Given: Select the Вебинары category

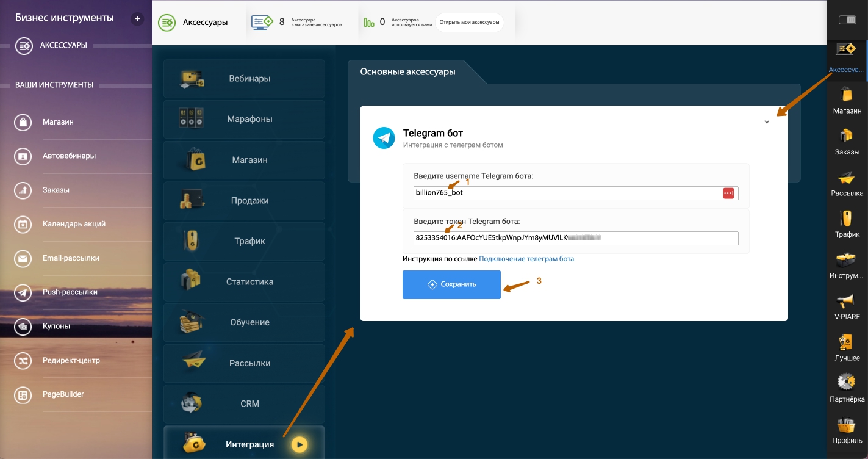Looking at the screenshot, I should pyautogui.click(x=244, y=79).
